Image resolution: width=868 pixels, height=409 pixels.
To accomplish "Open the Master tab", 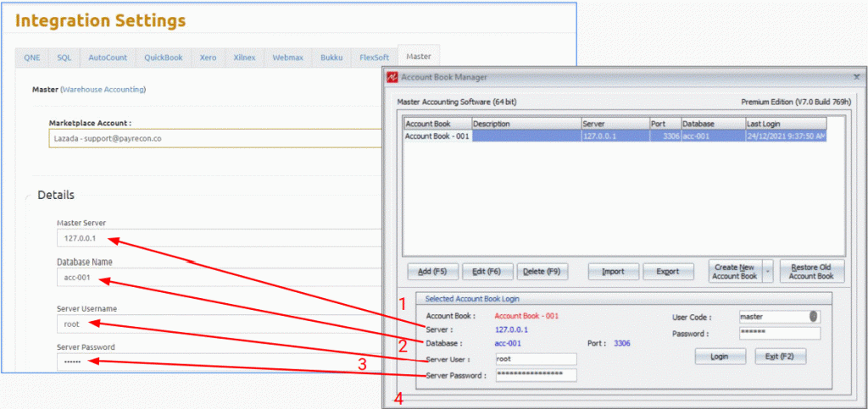I will point(419,57).
